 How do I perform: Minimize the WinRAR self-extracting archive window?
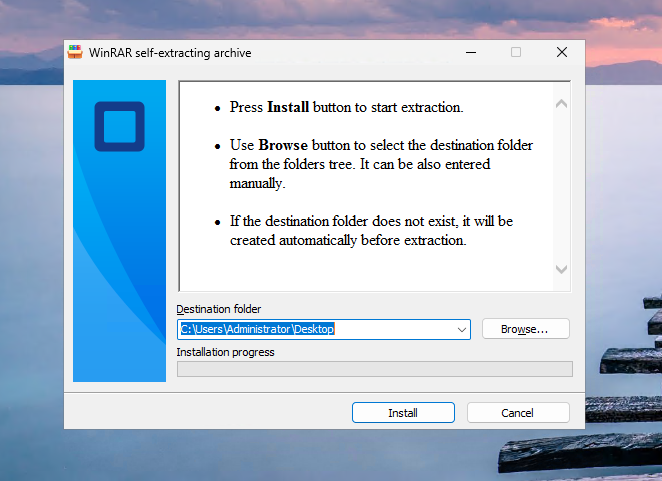click(471, 52)
